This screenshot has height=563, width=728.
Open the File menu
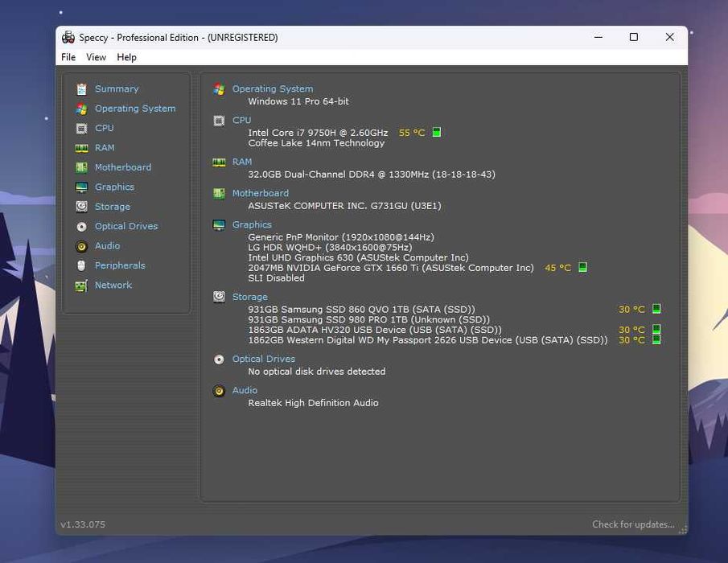(68, 57)
